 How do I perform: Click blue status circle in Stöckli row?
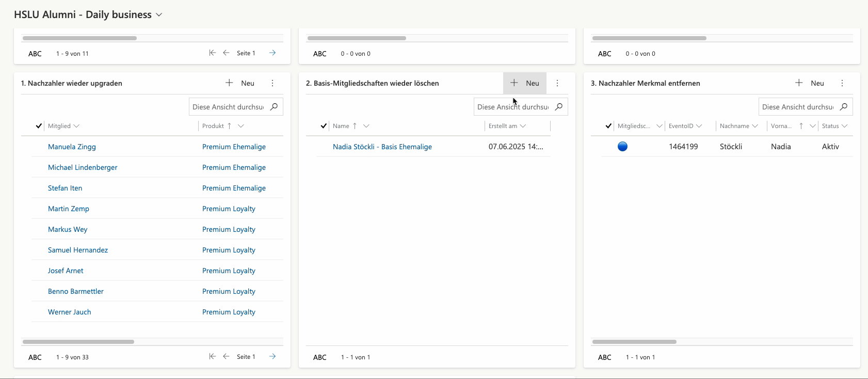(622, 147)
